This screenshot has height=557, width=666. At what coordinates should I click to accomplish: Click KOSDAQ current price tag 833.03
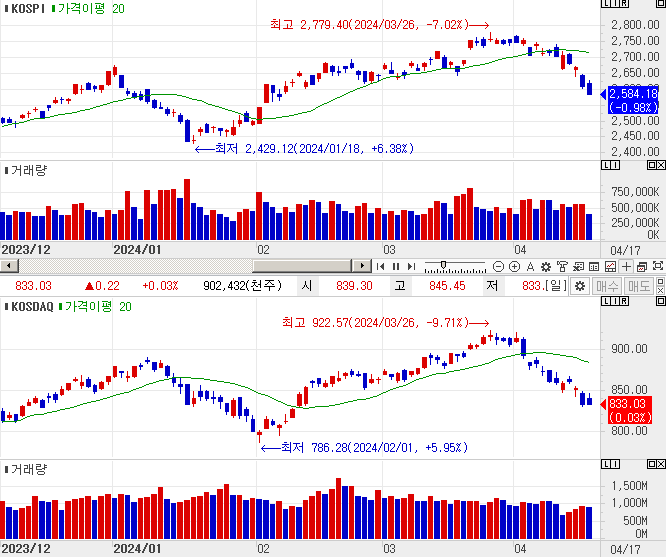630,410
